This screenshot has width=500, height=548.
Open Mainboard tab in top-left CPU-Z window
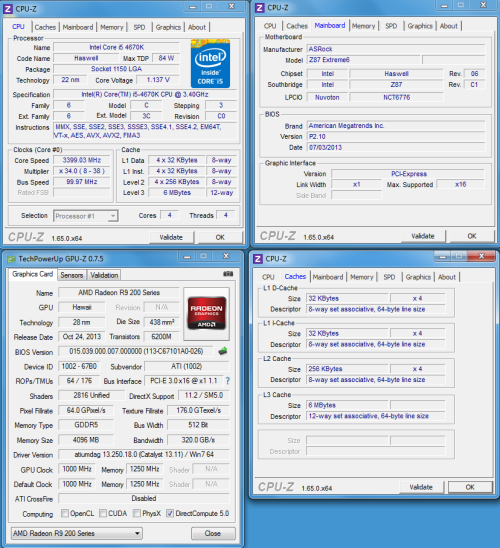[x=78, y=27]
